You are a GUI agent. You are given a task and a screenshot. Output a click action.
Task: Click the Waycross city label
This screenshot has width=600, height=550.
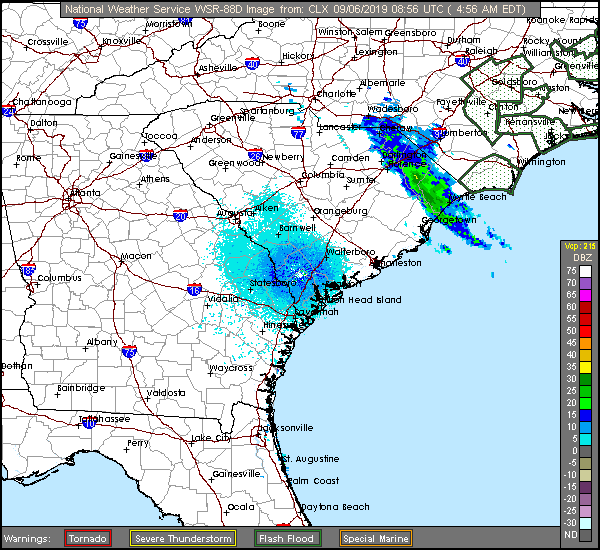pos(231,368)
